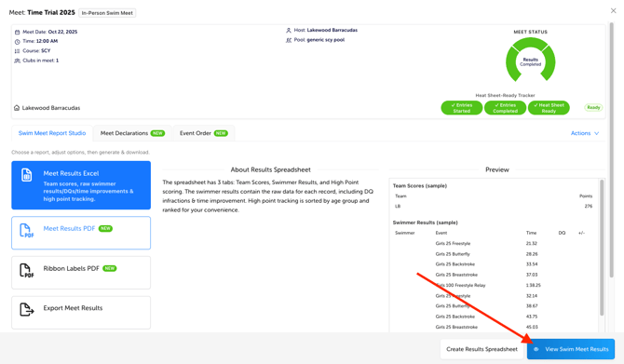Open the Meet Declarations tab
Viewport: 624px width, 364px height.
[132, 133]
